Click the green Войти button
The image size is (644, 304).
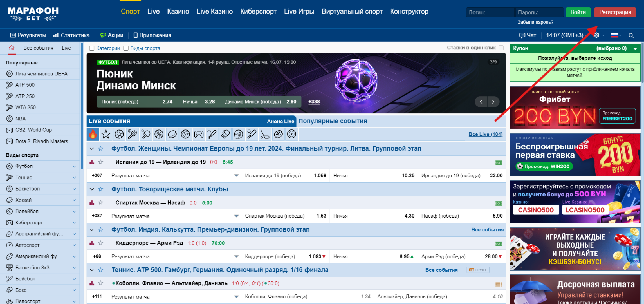(x=578, y=12)
